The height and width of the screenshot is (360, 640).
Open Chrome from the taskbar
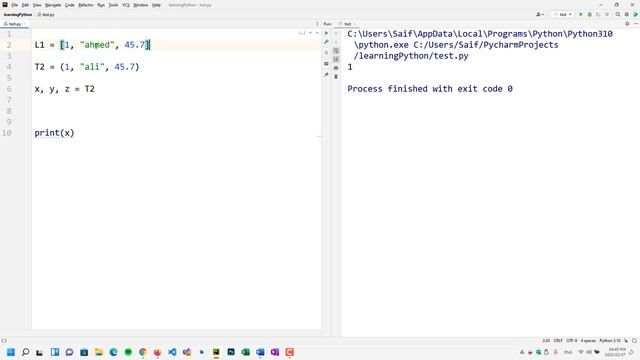pos(143,352)
